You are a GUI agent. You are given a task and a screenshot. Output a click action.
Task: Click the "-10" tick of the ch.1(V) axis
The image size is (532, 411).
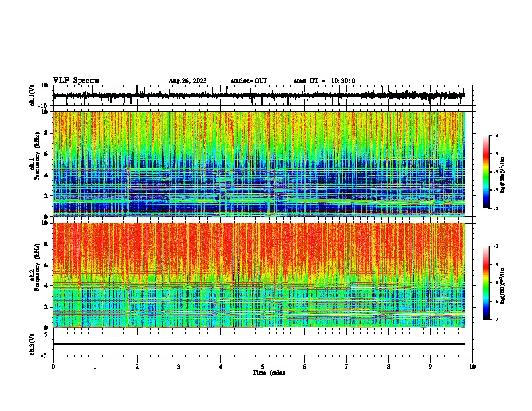[x=43, y=106]
